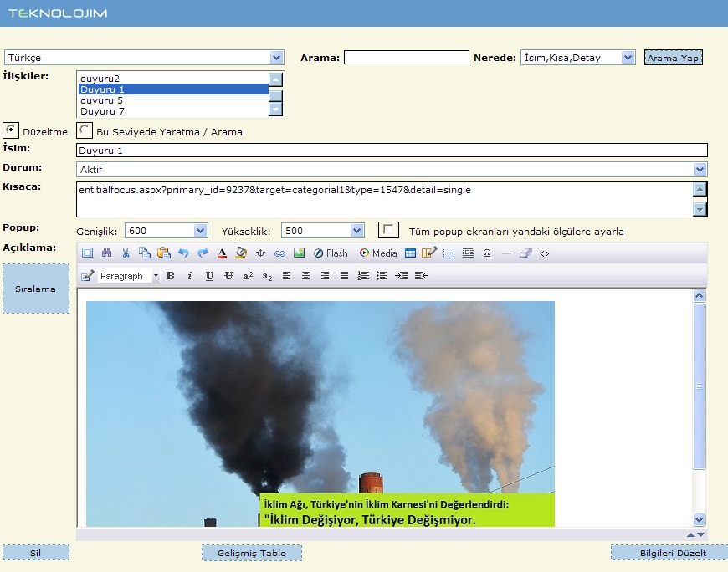Viewport: 728px width, 572px height.
Task: Insert bulleted list
Action: [x=382, y=276]
